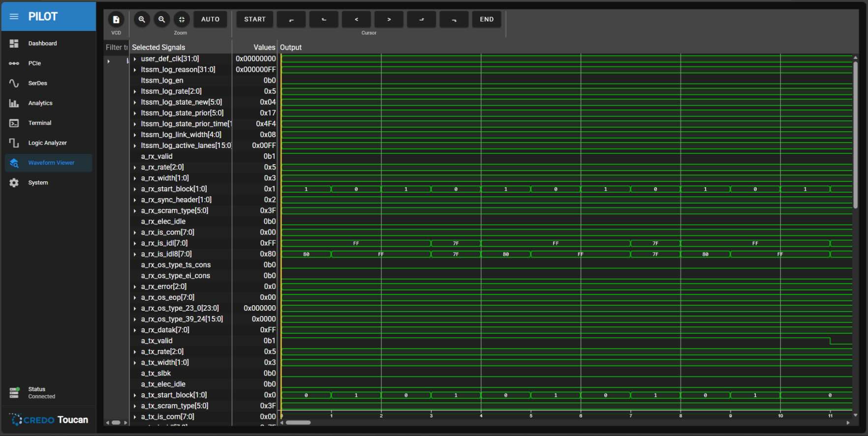Move cursor one step right with >
The image size is (868, 436).
(x=389, y=20)
